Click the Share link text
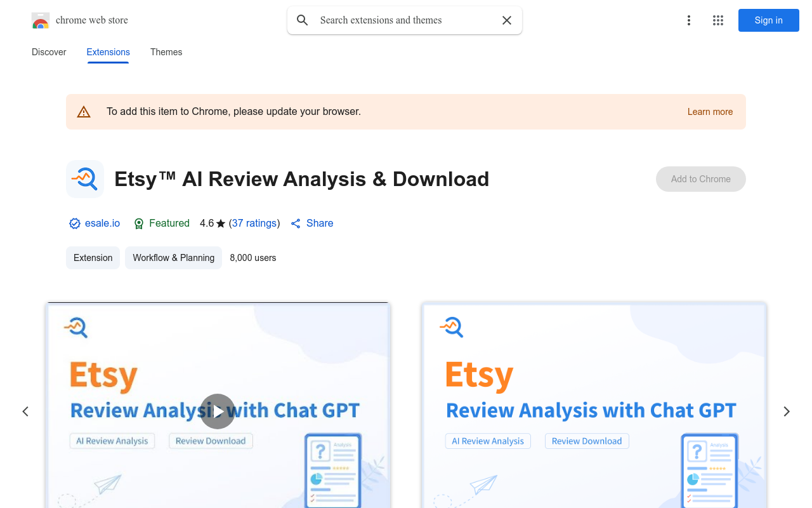 [320, 224]
